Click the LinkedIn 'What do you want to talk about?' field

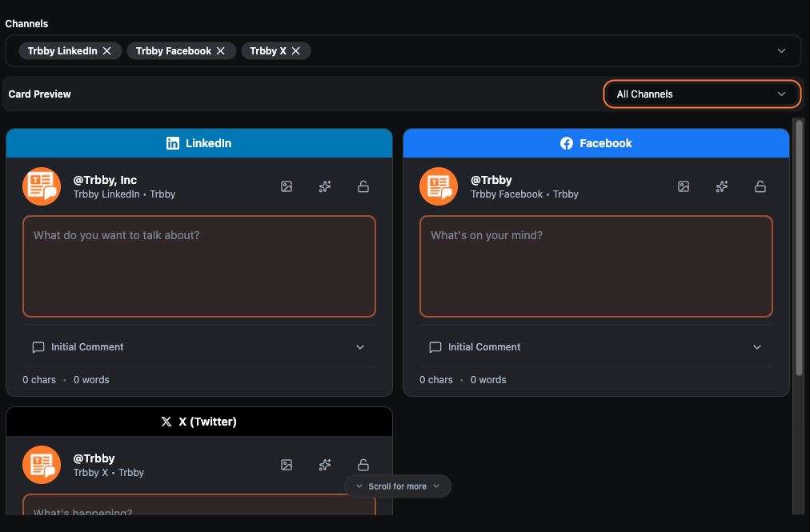(x=198, y=266)
